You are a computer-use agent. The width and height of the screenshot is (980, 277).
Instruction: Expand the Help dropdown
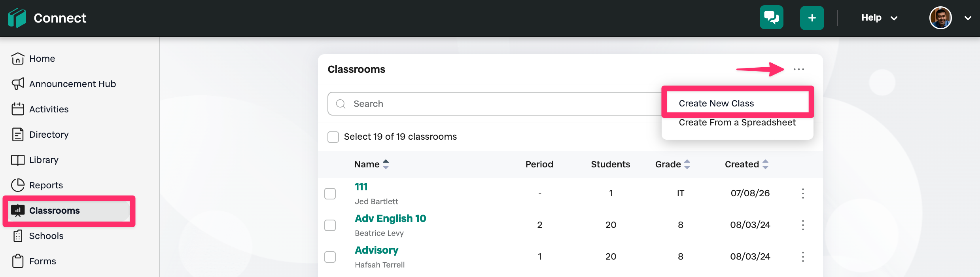pyautogui.click(x=880, y=18)
